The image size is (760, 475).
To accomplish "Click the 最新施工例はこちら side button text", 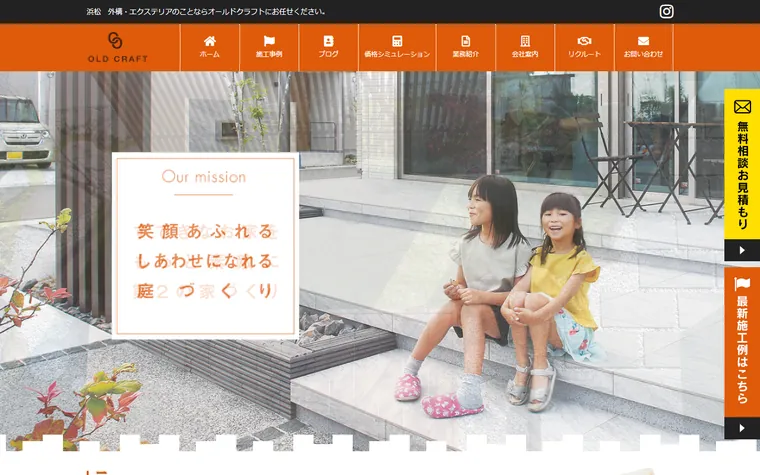I will point(743,349).
